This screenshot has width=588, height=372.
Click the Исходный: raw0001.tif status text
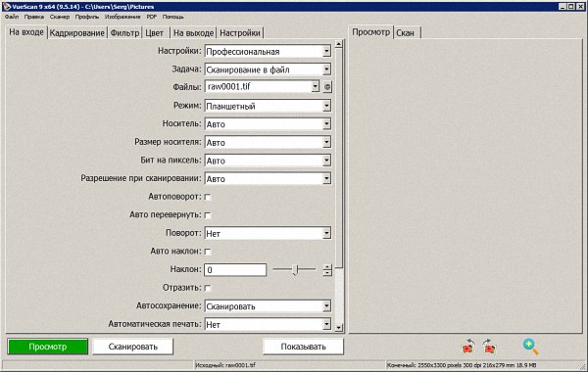[x=225, y=365]
